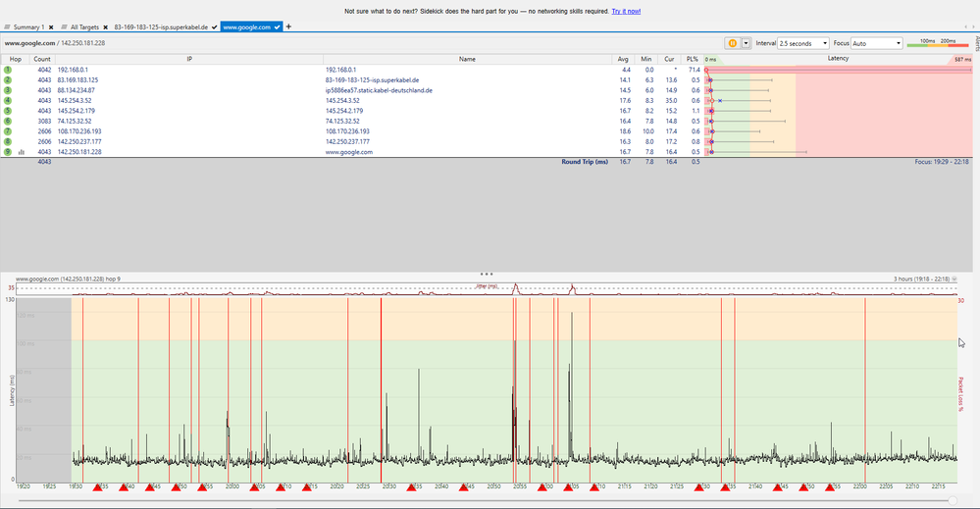Image resolution: width=980 pixels, height=509 pixels.
Task: Close the Summary 1 tab
Action: (x=51, y=27)
